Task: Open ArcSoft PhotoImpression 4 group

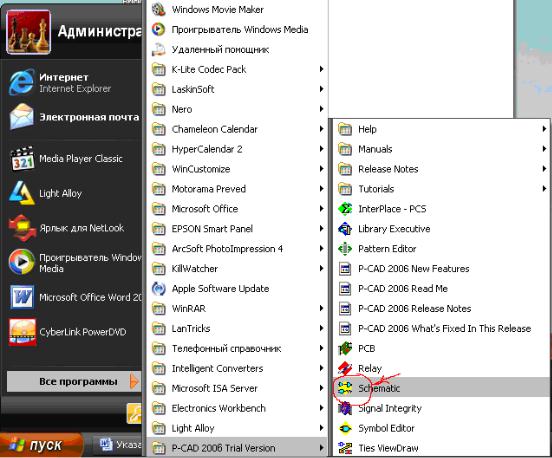Action: pyautogui.click(x=238, y=249)
